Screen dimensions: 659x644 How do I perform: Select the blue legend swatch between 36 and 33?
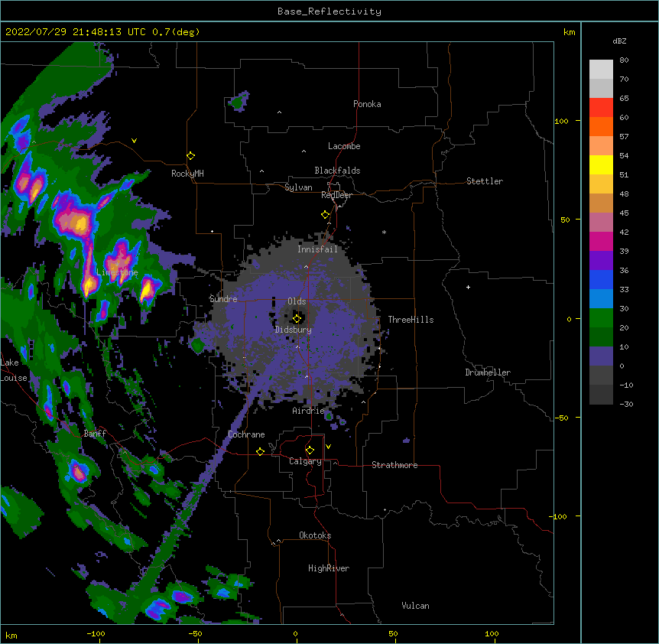(x=601, y=279)
